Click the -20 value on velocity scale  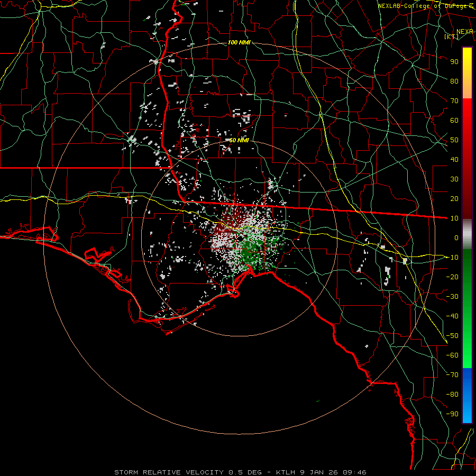coord(452,277)
